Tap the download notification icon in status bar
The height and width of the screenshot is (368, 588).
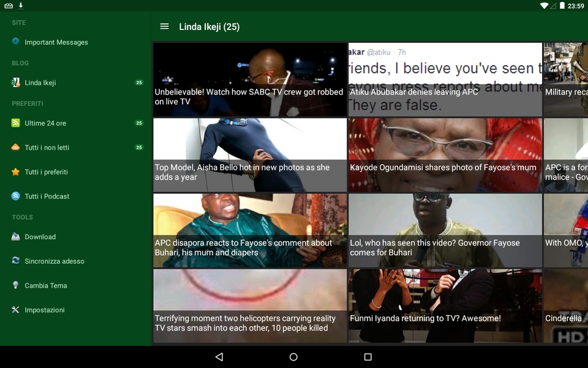click(21, 6)
